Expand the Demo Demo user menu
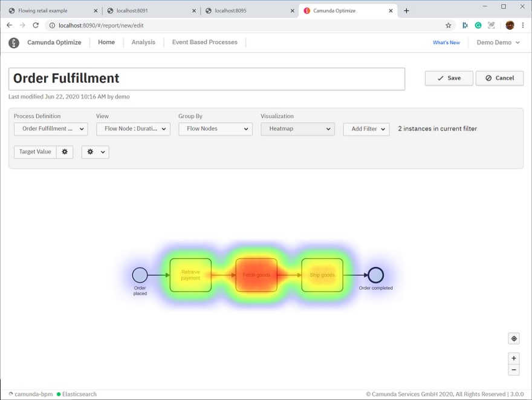 498,42
